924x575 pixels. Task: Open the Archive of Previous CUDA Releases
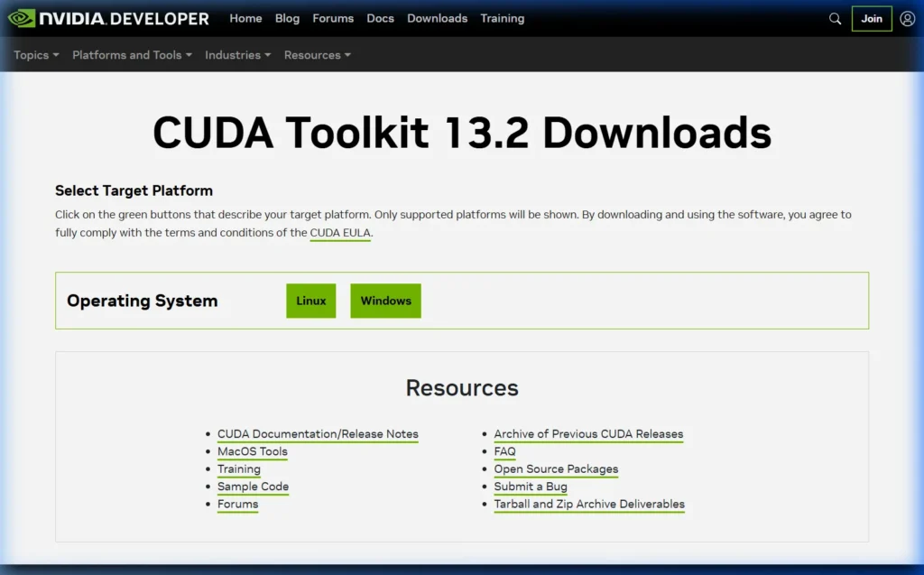tap(588, 433)
